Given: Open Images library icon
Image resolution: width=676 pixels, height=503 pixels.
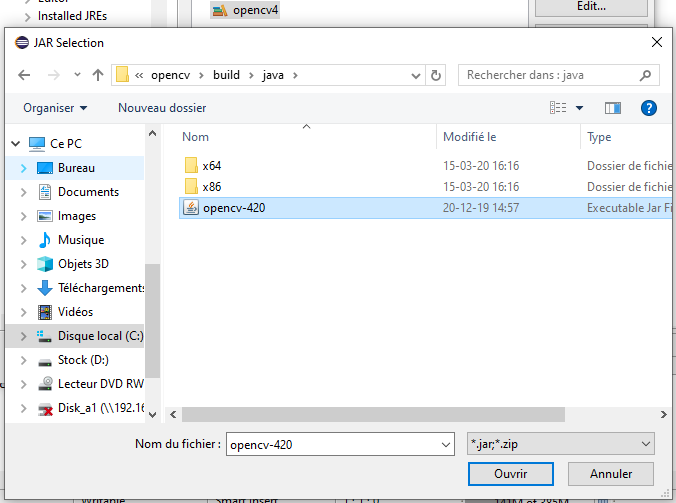Looking at the screenshot, I should 45,216.
